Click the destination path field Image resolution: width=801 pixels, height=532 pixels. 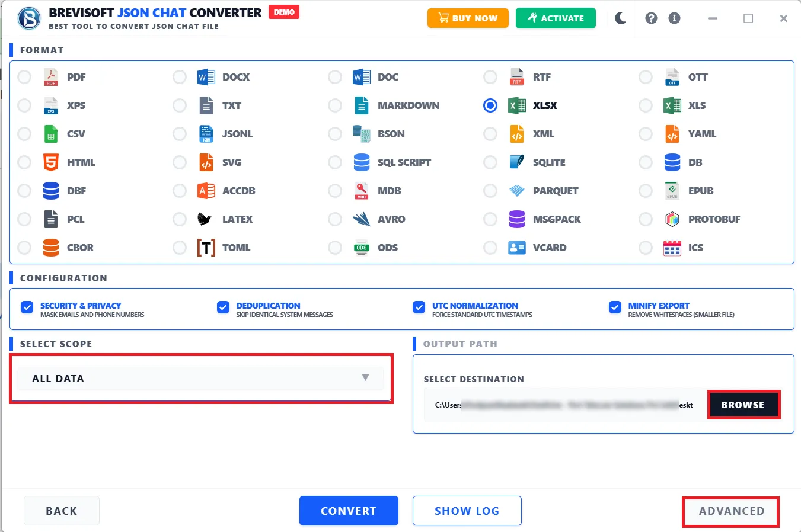click(x=564, y=405)
